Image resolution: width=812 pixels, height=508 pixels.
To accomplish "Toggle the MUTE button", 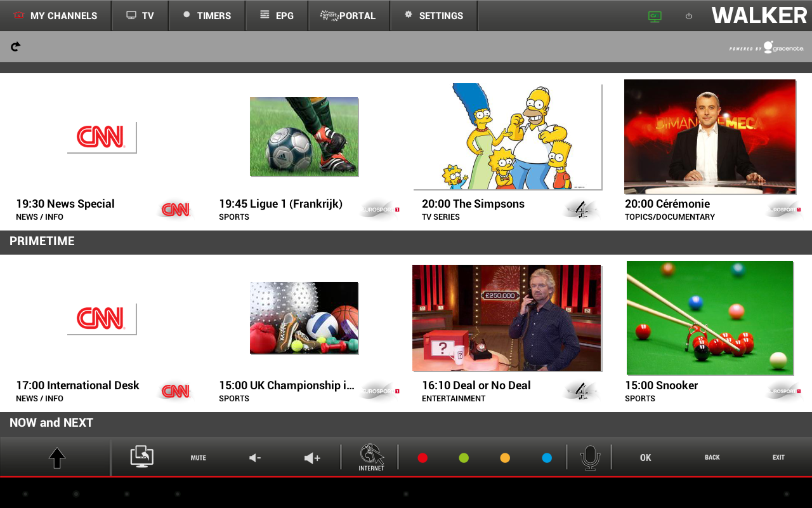I will (x=199, y=458).
